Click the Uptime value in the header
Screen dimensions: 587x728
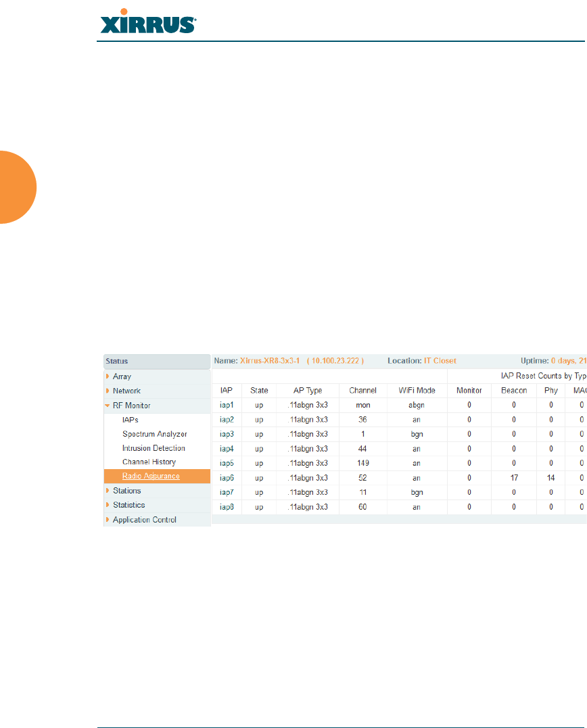[569, 361]
